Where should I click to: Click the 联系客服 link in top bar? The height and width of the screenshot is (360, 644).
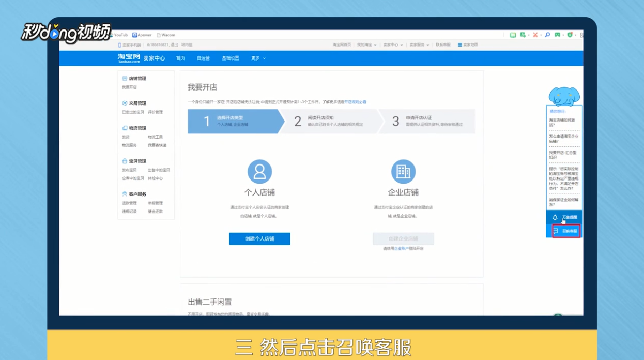pyautogui.click(x=443, y=45)
